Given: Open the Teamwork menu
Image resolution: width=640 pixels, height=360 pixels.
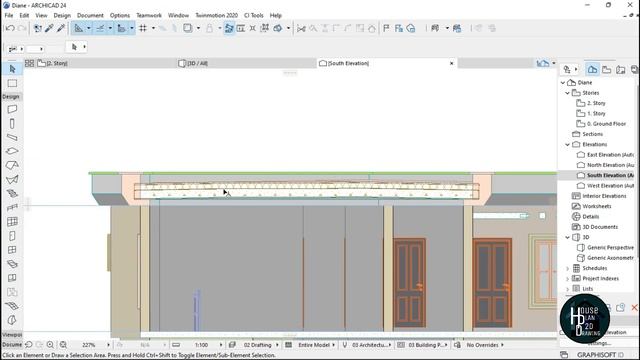Looking at the screenshot, I should point(149,15).
